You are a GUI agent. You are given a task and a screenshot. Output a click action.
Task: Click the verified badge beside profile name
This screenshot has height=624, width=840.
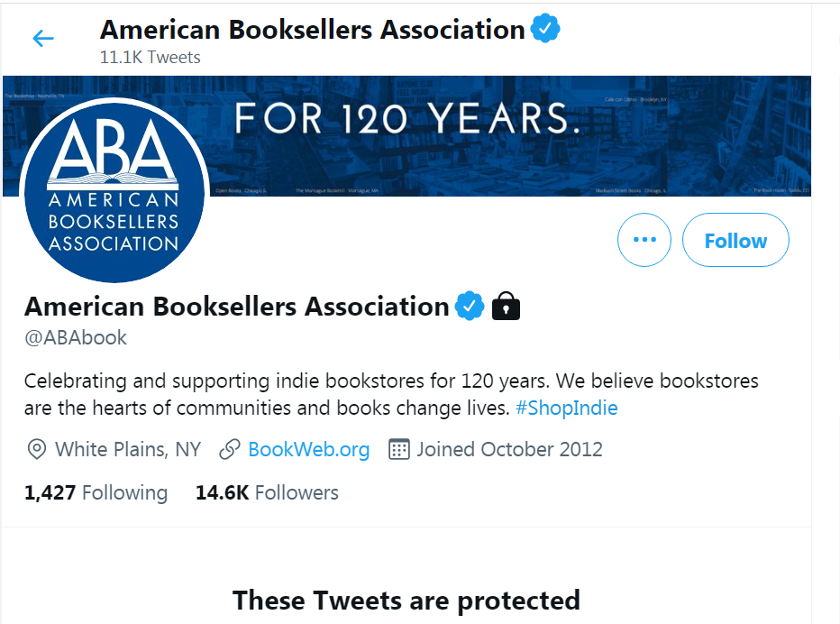469,307
